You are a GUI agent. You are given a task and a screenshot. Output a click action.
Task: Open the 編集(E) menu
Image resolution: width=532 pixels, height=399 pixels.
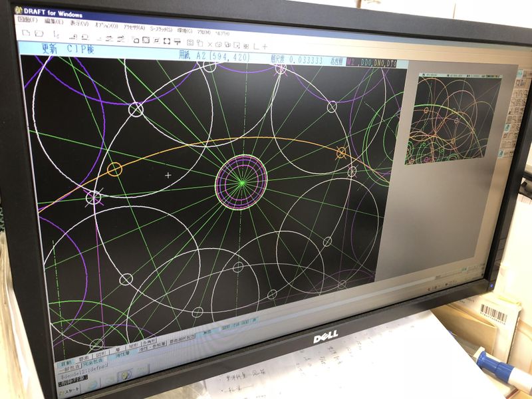pyautogui.click(x=53, y=23)
